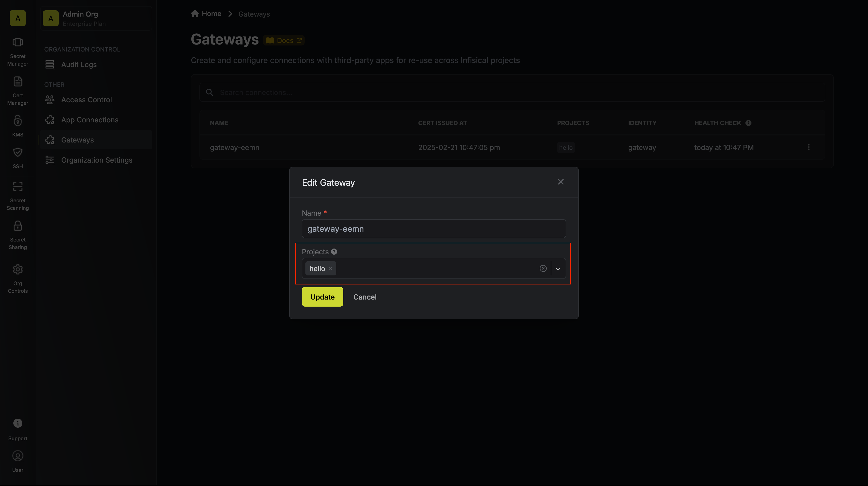The height and width of the screenshot is (486, 868).
Task: Open row actions for gateway-eemn
Action: coord(809,147)
